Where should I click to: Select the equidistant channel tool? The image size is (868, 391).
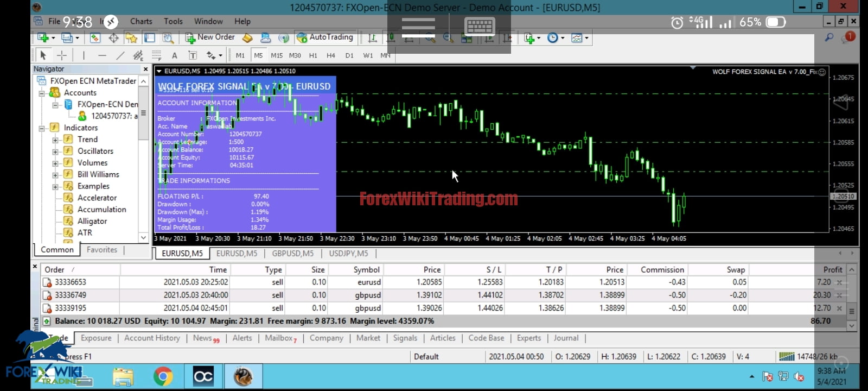click(138, 55)
